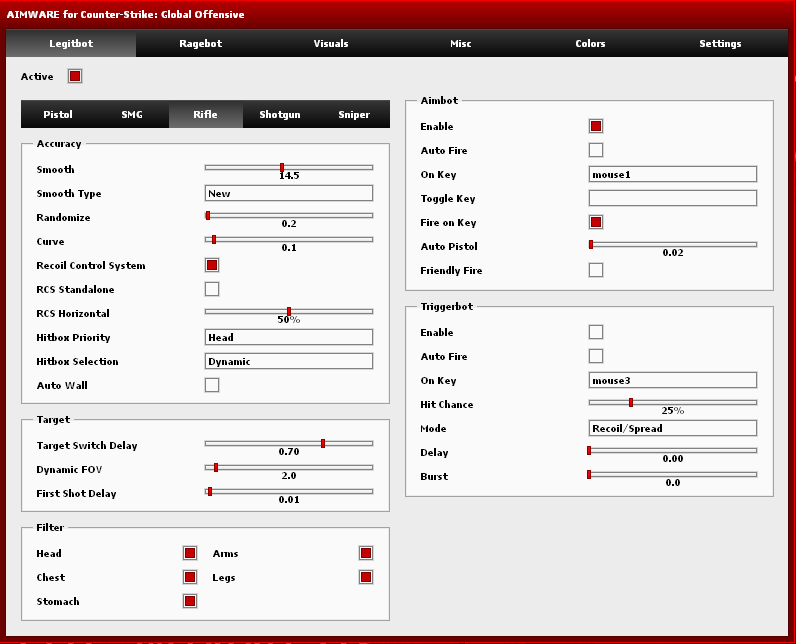
Task: Go to the Settings tab
Action: 720,44
